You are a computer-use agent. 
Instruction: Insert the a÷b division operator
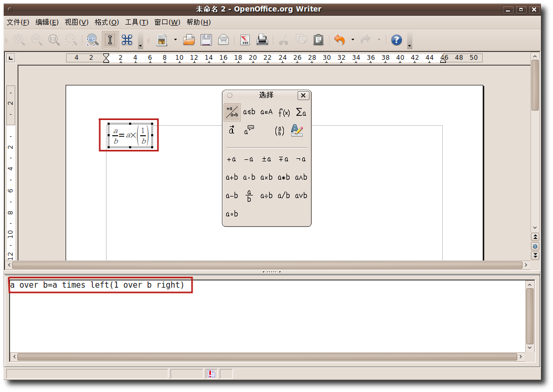(267, 195)
